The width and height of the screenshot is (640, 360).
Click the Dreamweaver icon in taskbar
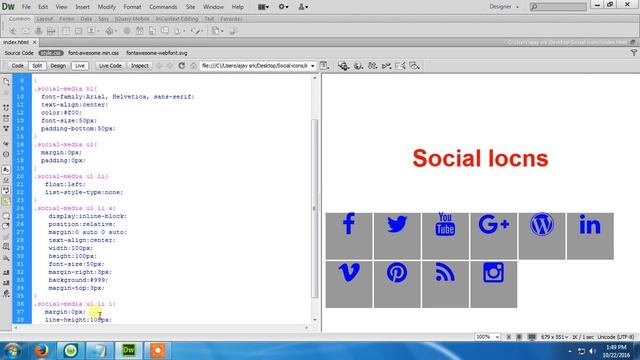click(129, 351)
